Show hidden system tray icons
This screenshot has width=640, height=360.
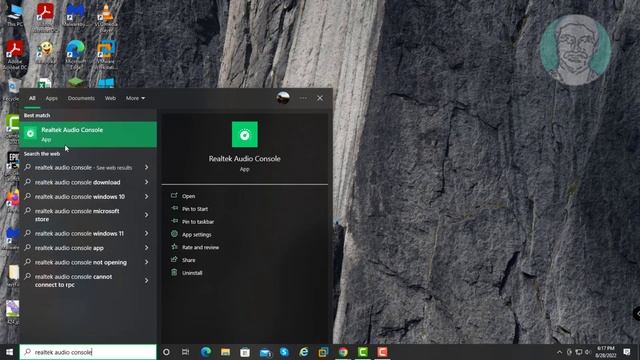tap(559, 352)
